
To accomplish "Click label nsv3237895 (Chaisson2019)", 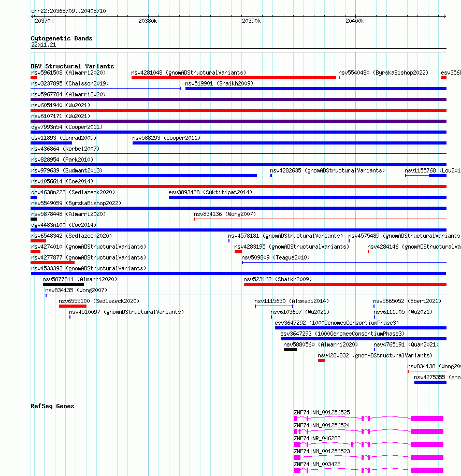I will (x=70, y=83).
